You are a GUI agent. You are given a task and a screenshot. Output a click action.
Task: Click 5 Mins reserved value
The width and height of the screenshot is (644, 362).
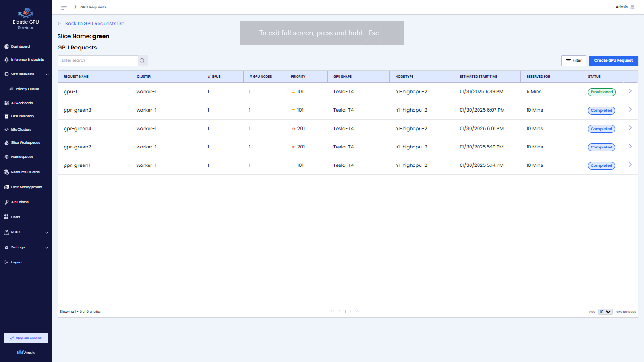tap(534, 92)
